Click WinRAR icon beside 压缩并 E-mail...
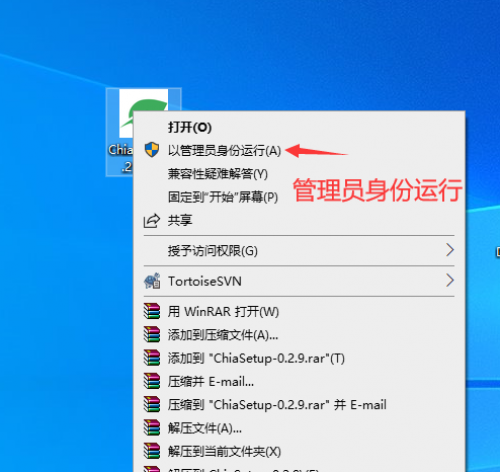 152,381
